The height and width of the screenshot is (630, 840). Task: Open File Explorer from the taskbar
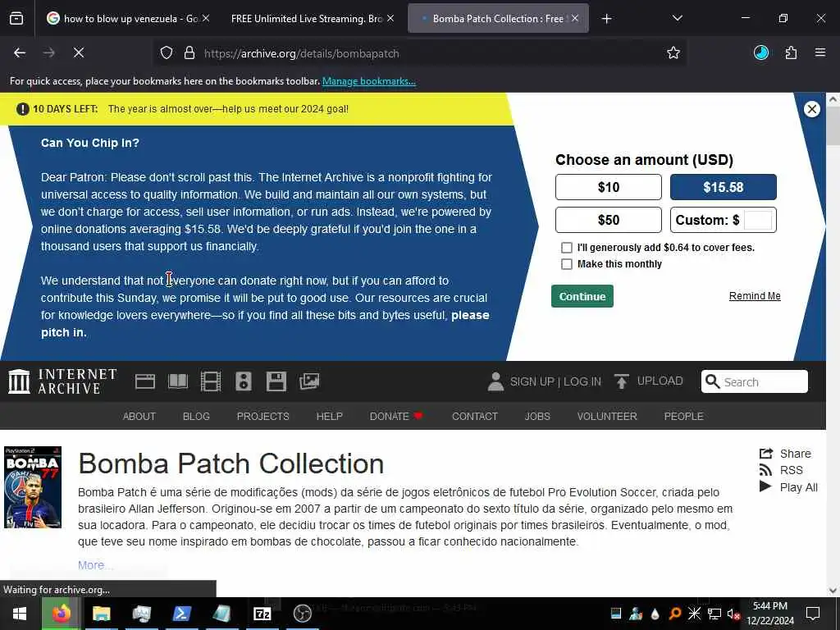coord(101,614)
